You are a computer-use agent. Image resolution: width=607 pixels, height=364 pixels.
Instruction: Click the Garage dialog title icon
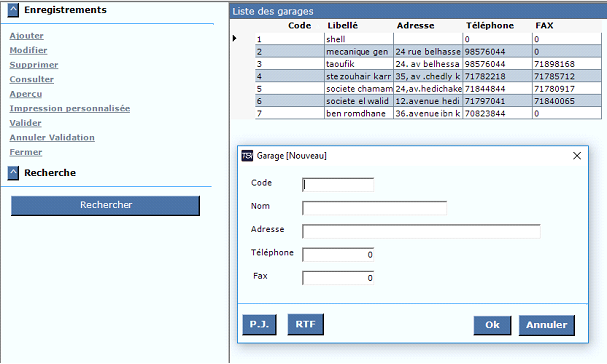pos(247,156)
